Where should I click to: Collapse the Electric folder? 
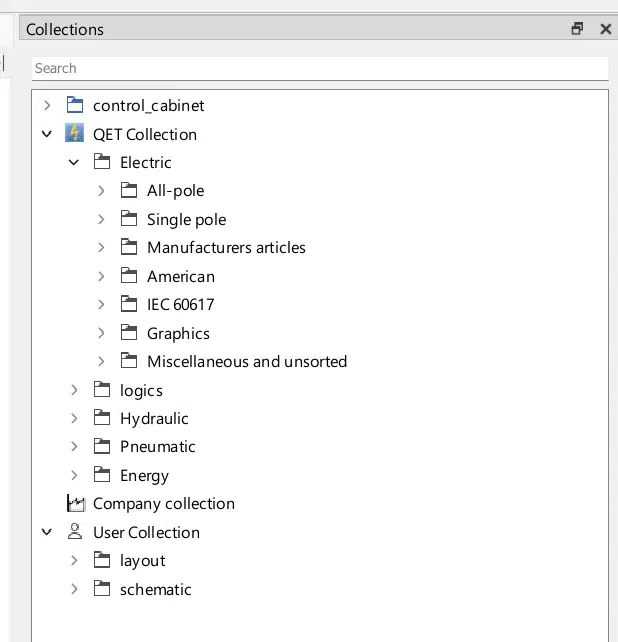point(74,163)
